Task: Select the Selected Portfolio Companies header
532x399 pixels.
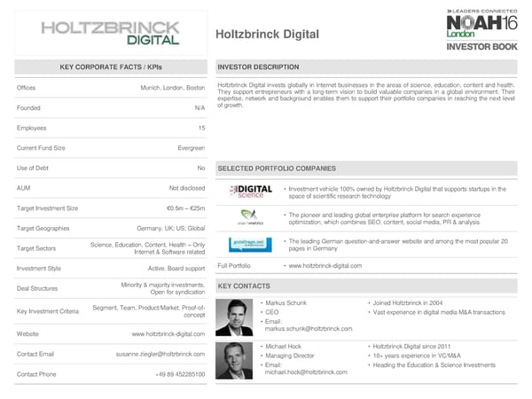Action: point(277,168)
